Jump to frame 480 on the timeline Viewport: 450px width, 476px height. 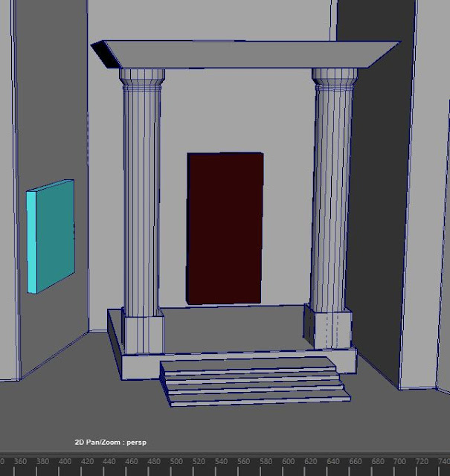pos(154,461)
